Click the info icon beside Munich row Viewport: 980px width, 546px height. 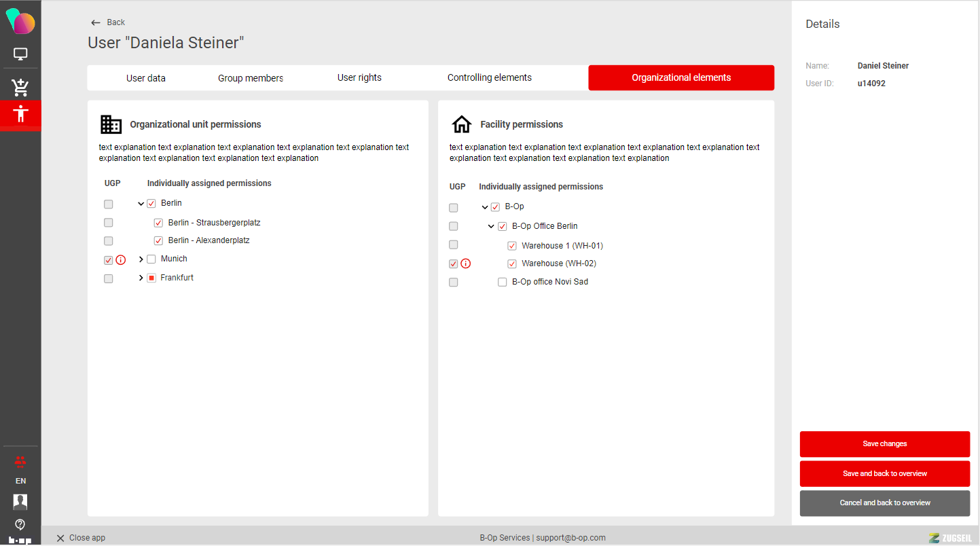click(x=121, y=260)
